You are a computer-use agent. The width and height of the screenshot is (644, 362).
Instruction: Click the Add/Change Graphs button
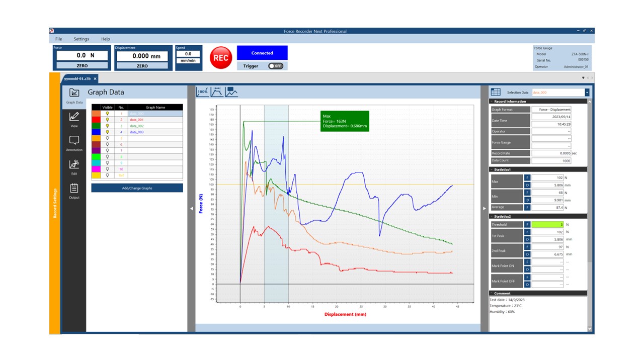point(137,188)
